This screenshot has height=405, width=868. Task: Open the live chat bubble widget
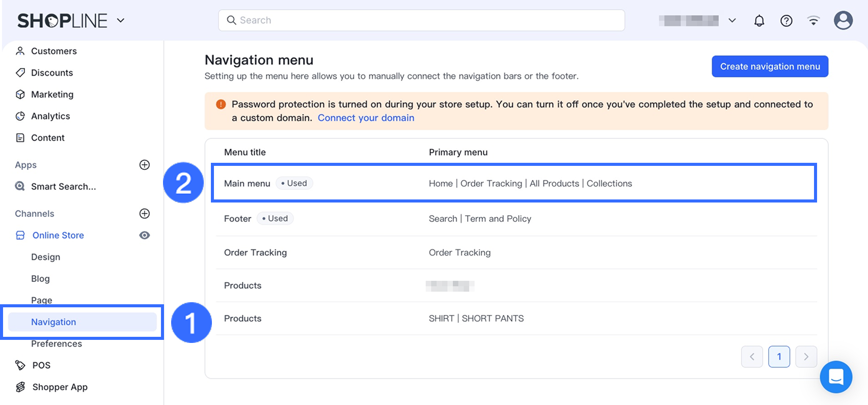pyautogui.click(x=836, y=377)
